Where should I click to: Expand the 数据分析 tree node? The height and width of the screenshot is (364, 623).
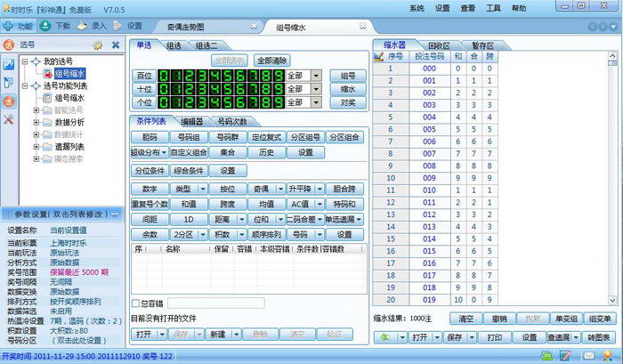click(x=36, y=123)
